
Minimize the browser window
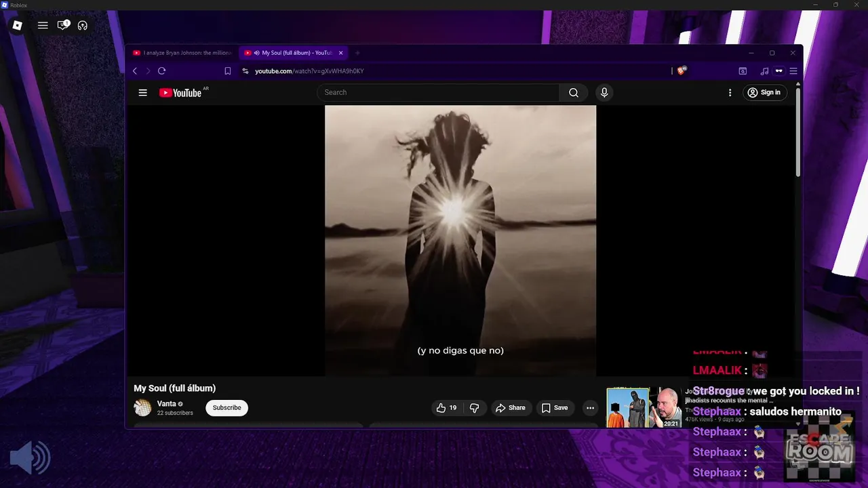click(751, 53)
